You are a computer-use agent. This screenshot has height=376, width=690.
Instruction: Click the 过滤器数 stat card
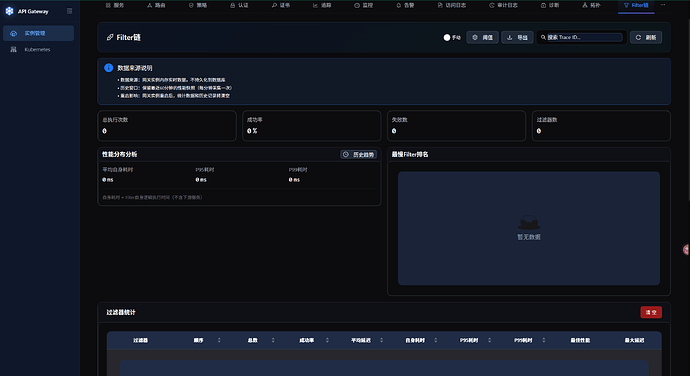(601, 125)
